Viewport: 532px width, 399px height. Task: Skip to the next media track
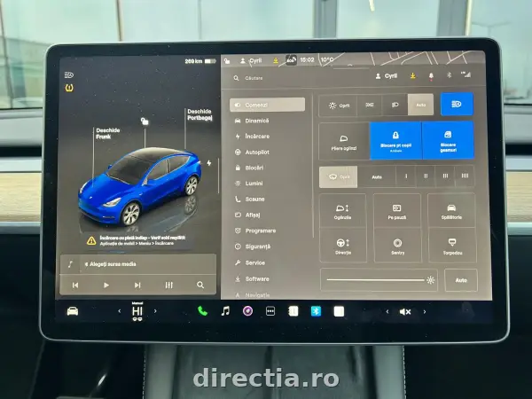137,286
